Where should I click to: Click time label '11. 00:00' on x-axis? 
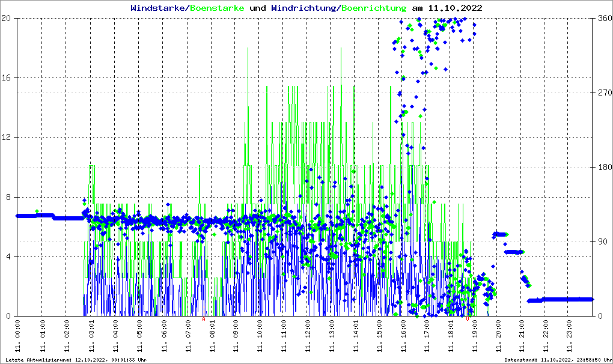pyautogui.click(x=17, y=336)
